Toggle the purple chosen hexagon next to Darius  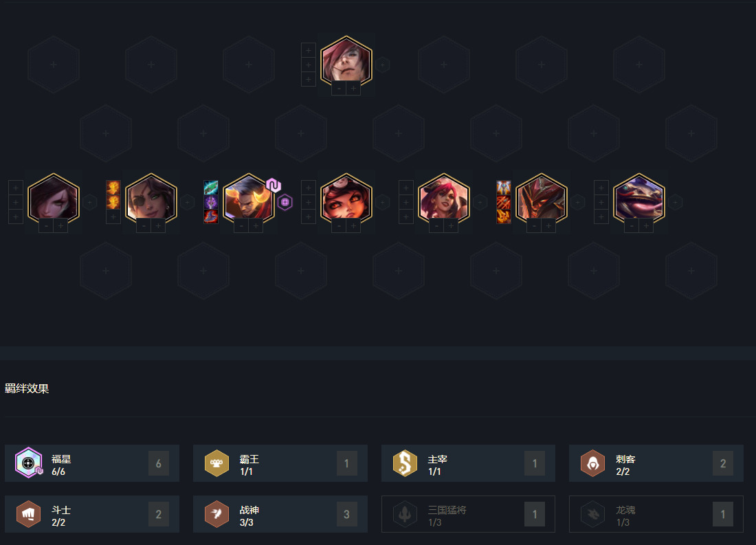[285, 202]
